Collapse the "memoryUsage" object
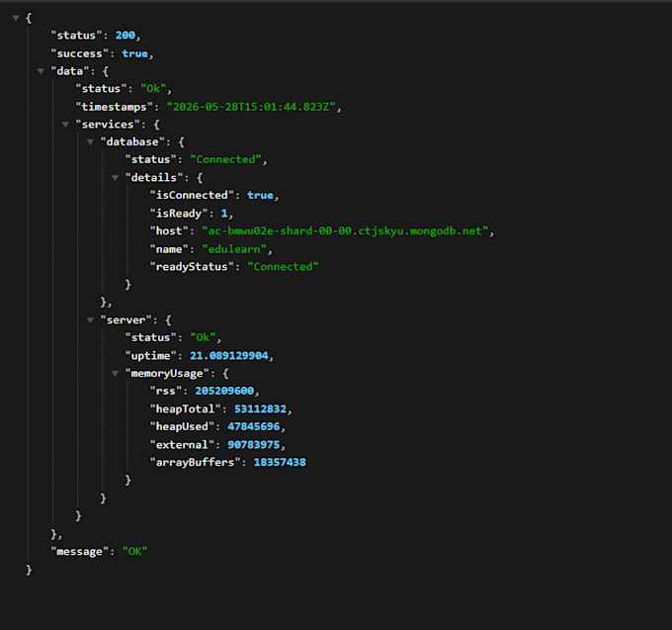 115,374
